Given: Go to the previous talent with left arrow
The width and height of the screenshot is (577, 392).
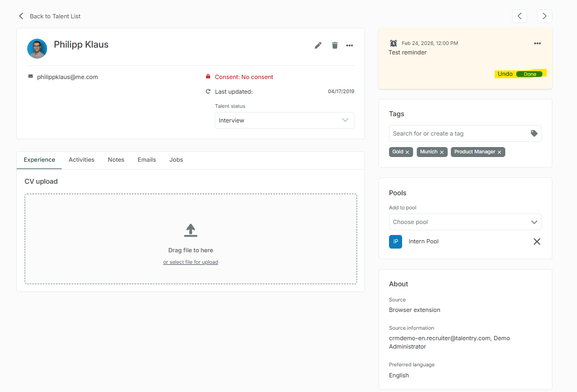Looking at the screenshot, I should [x=519, y=16].
